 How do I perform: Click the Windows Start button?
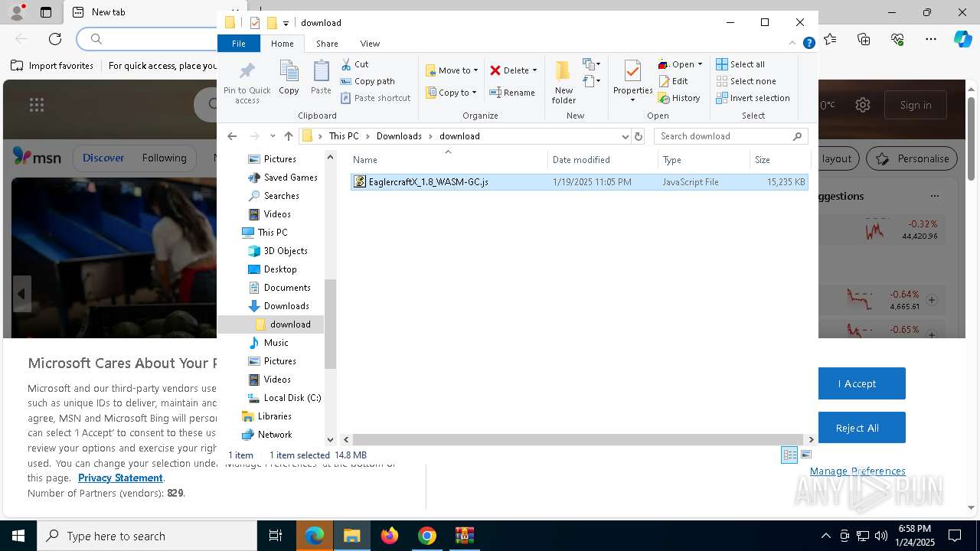click(x=18, y=536)
